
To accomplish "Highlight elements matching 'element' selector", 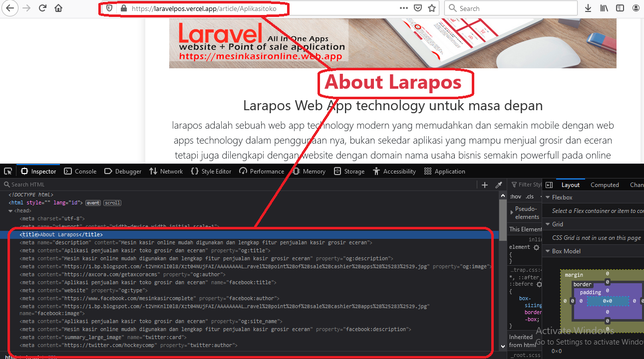I will point(536,247).
